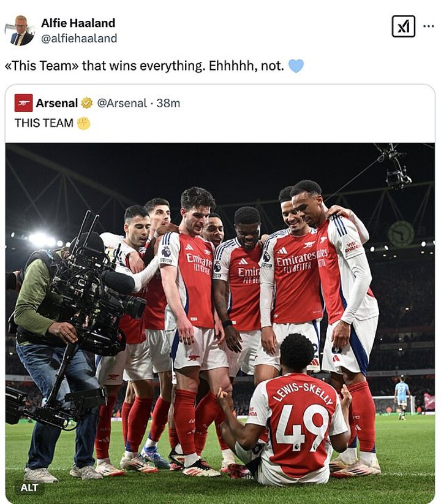This screenshot has height=504, width=441.
Task: Click the light-blue player in the background
Action: point(402,395)
